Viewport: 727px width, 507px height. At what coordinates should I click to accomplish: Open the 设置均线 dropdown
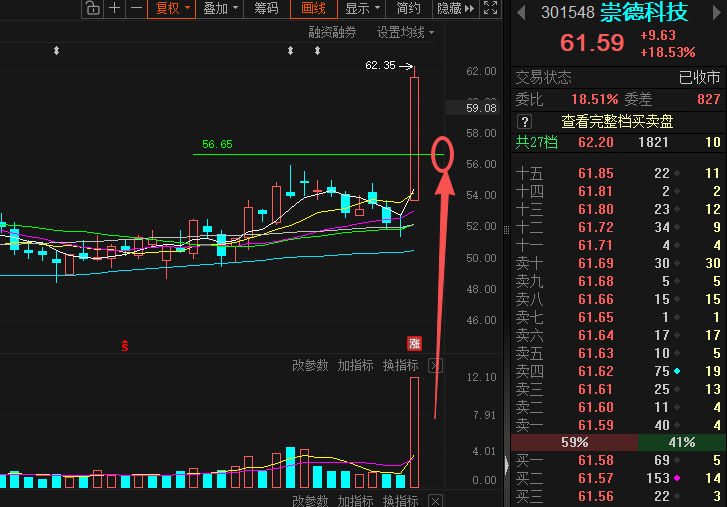coord(405,32)
